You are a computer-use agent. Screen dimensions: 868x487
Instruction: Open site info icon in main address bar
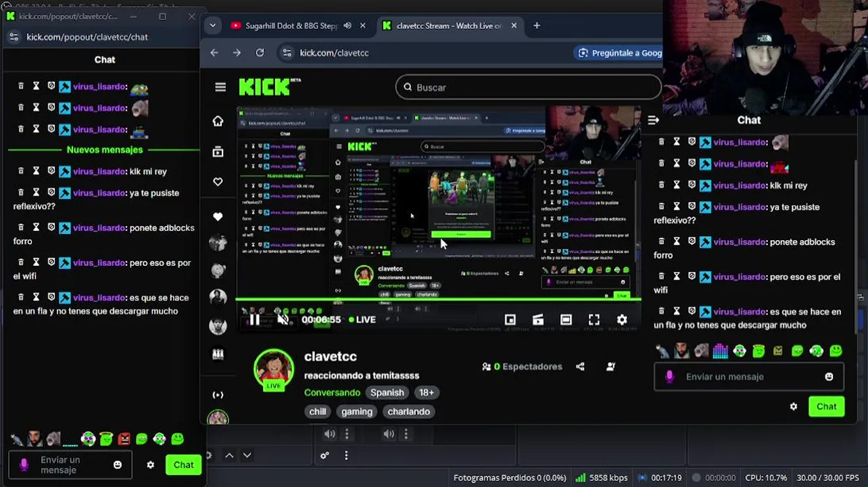287,53
